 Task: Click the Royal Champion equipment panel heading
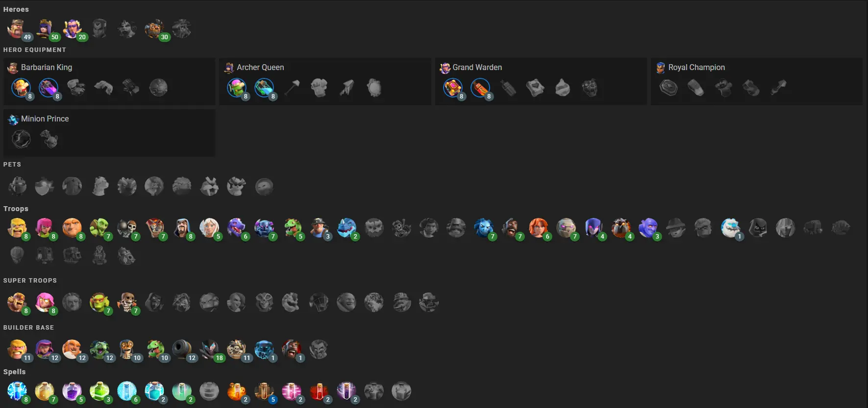[x=696, y=67]
